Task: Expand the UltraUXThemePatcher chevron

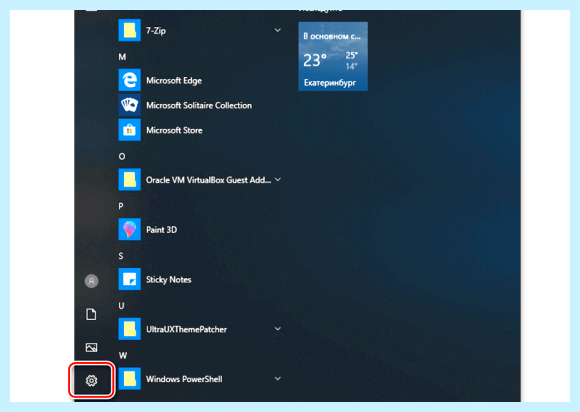Action: click(x=278, y=329)
